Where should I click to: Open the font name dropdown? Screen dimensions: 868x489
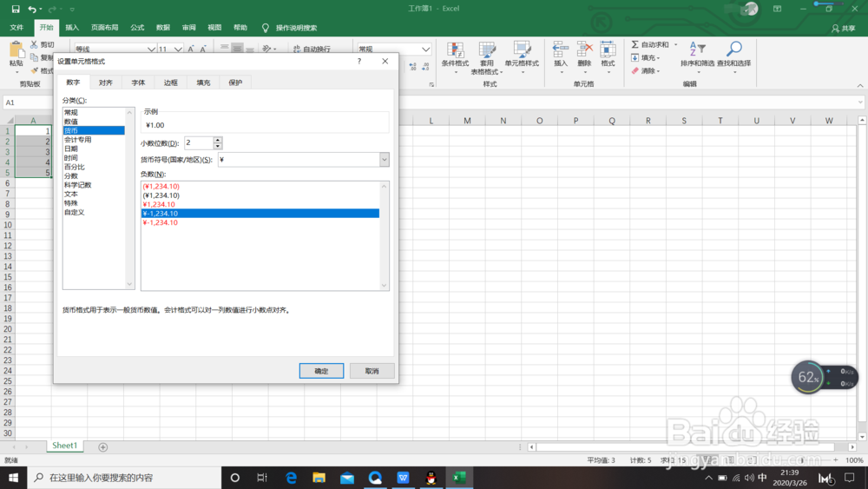tap(151, 50)
